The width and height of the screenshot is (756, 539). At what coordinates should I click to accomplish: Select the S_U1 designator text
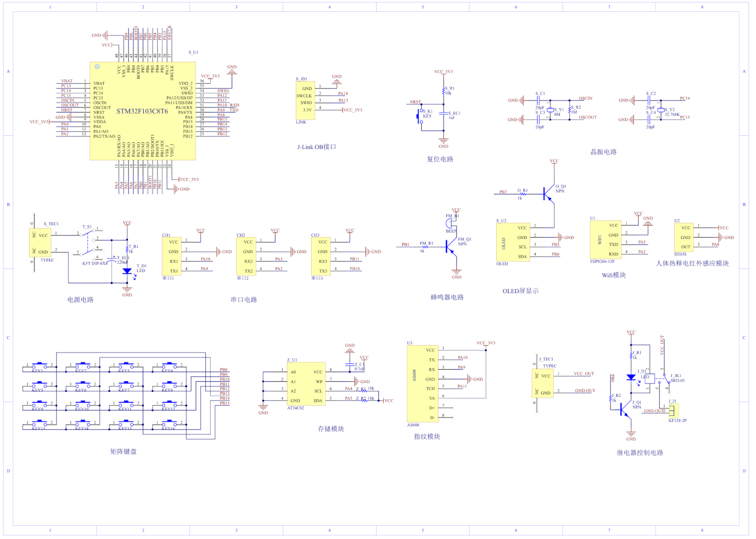click(193, 52)
